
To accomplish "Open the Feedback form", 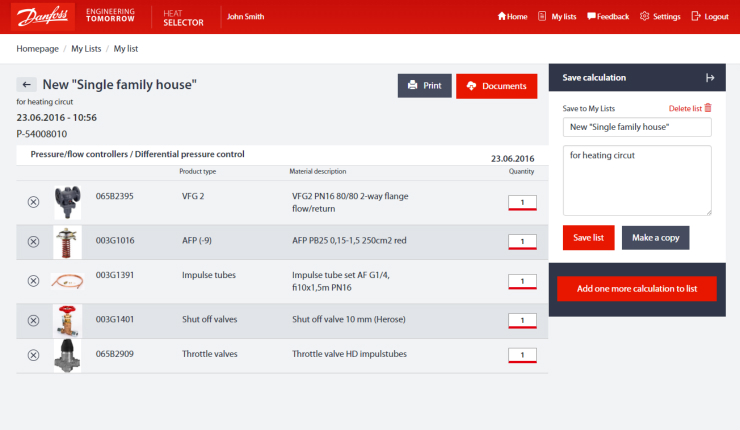I will point(608,17).
